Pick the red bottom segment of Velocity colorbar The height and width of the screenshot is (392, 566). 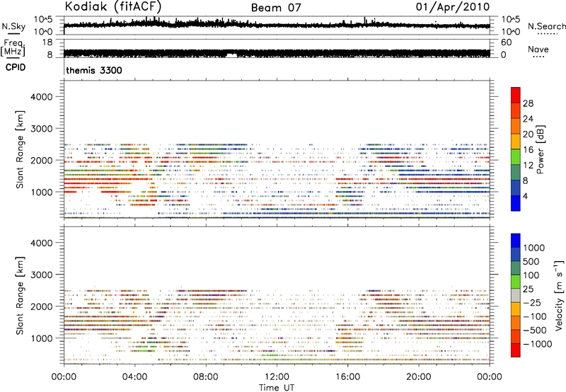pos(516,350)
